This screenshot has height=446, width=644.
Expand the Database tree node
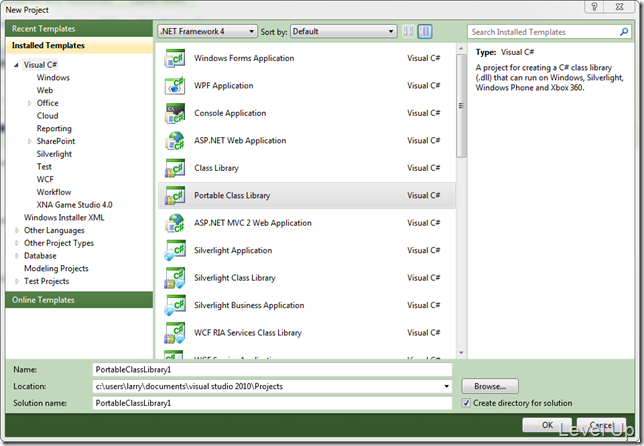click(17, 256)
